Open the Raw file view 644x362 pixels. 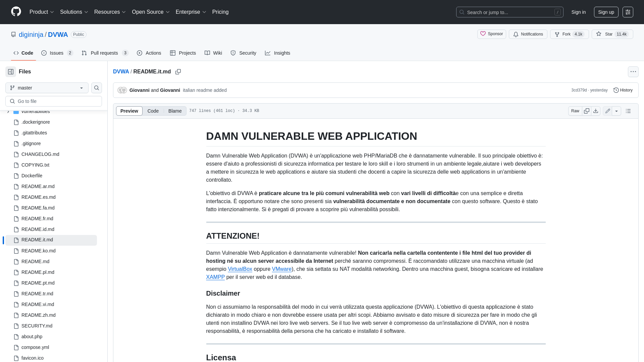[575, 111]
